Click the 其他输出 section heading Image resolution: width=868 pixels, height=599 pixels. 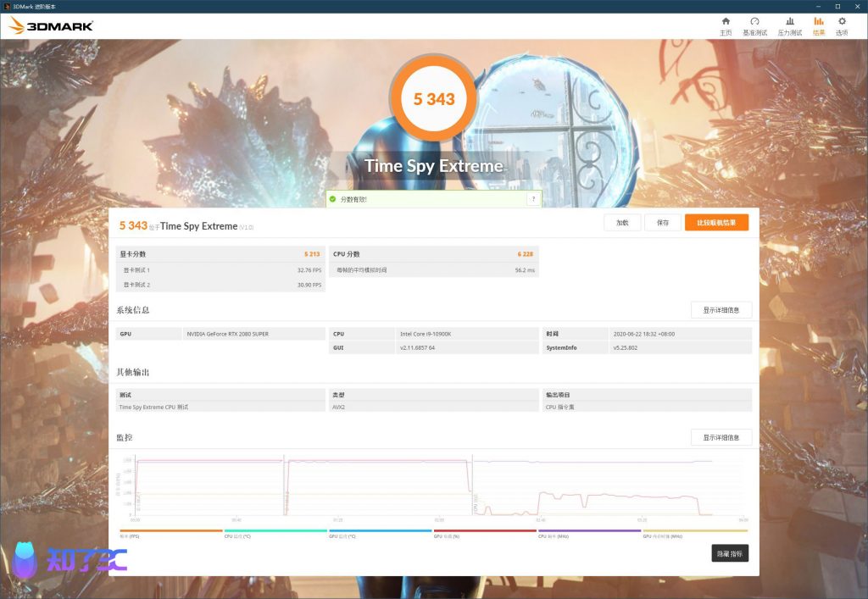133,372
